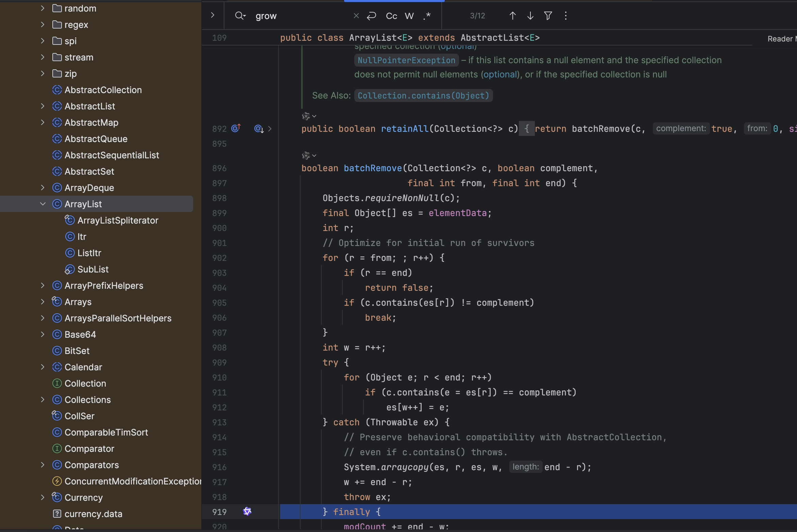Open the Collection.contains(Object) doc link
Viewport: 797px width, 532px height.
[423, 95]
